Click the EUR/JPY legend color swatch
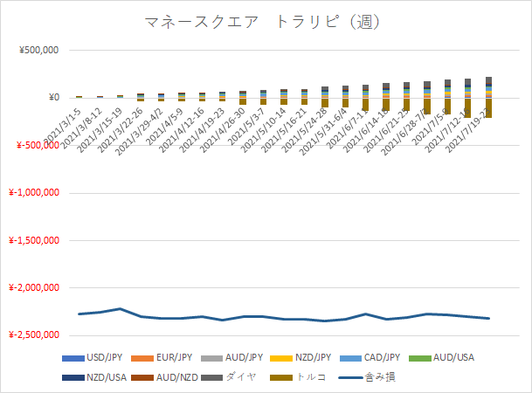The width and height of the screenshot is (532, 393). click(x=142, y=358)
